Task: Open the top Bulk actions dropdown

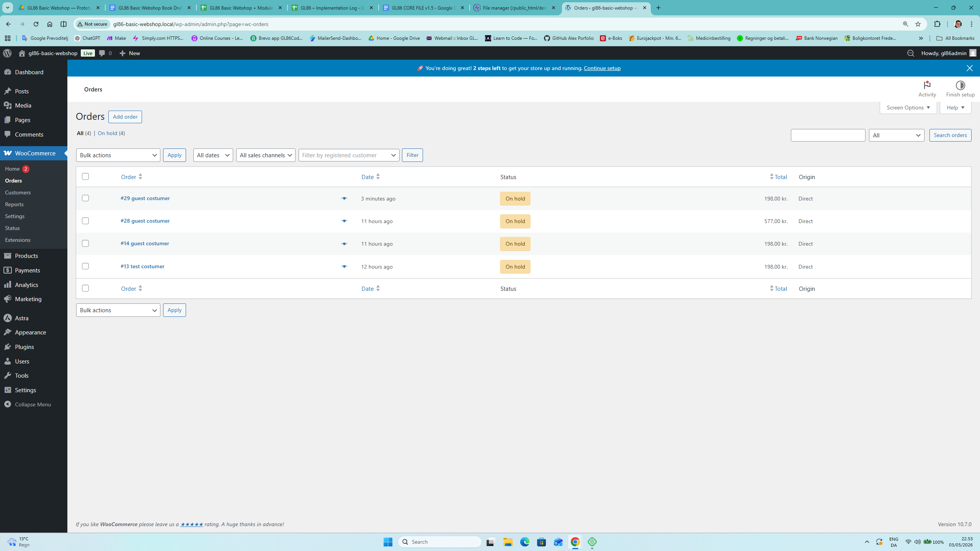Action: pos(118,155)
